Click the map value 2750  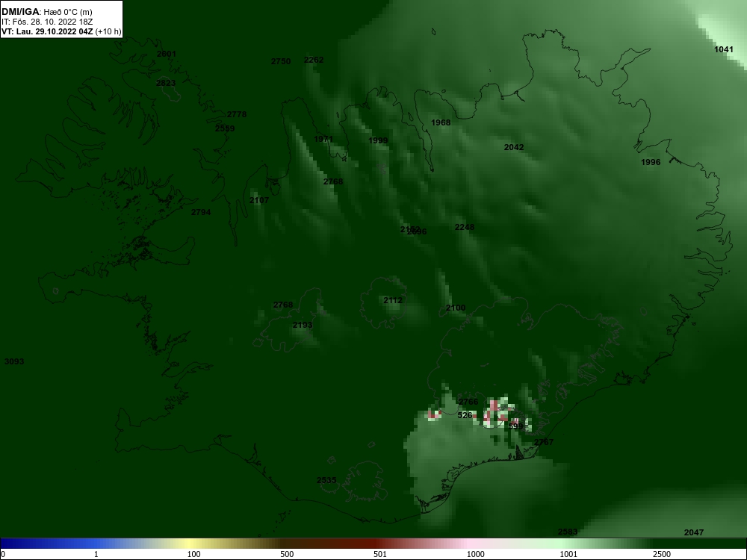pyautogui.click(x=281, y=61)
